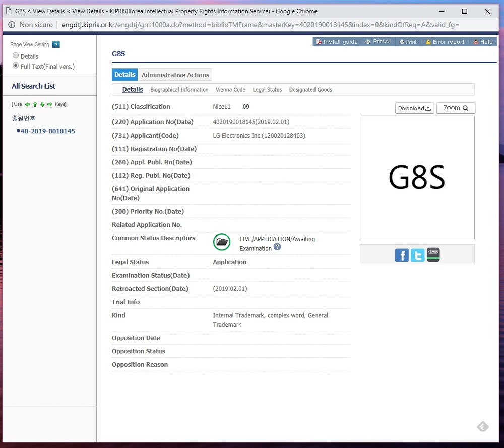504x448 pixels.
Task: Click the (260) Appl. Publ. No(Date) label
Action: pos(152,162)
